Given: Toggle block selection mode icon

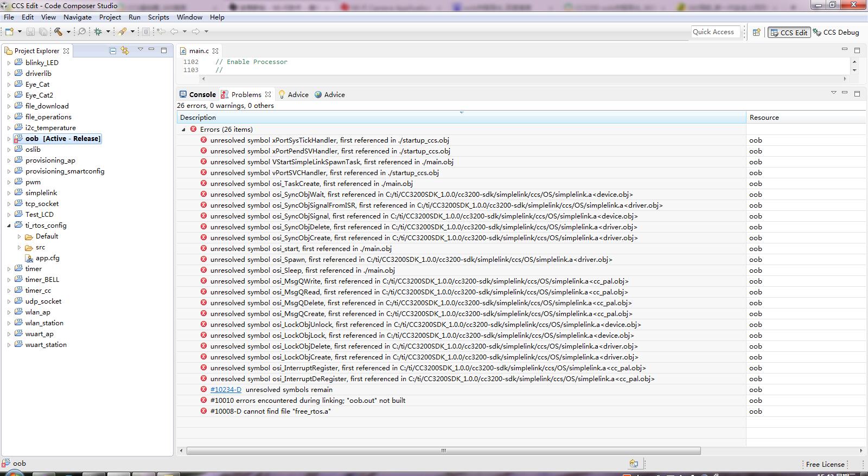Looking at the screenshot, I should point(146,31).
